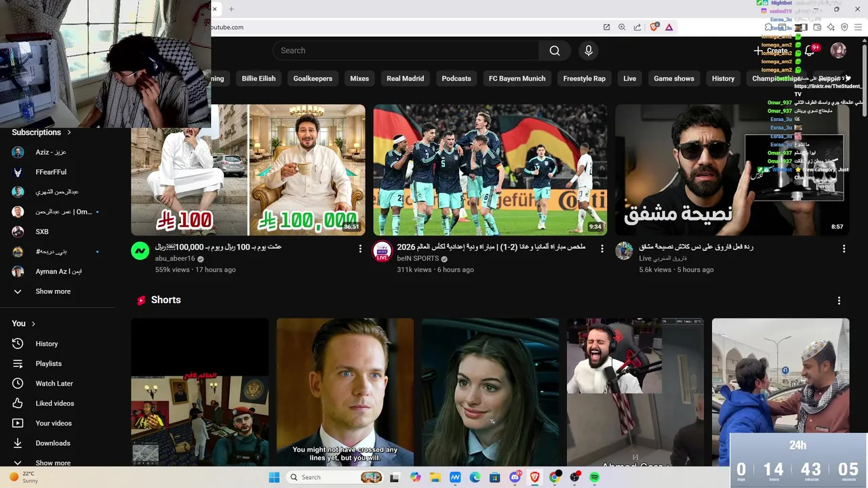
Task: Click the open-in-app icon in address bar
Action: click(x=606, y=27)
